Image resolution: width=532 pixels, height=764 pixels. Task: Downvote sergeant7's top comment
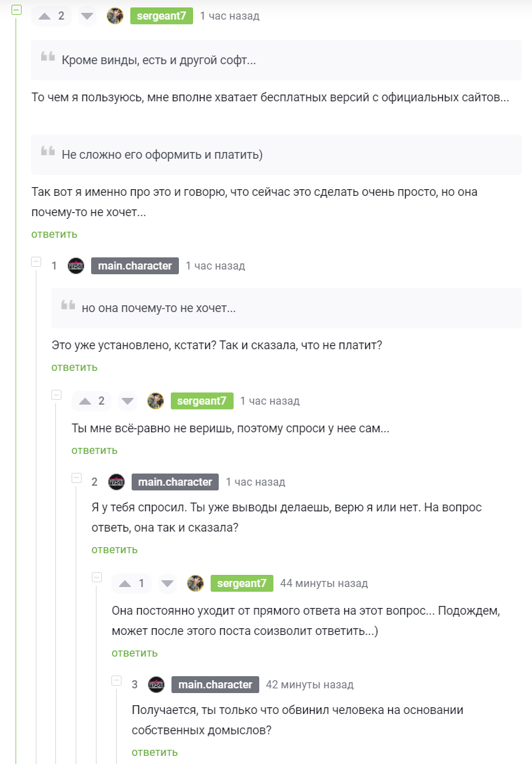pos(87,16)
